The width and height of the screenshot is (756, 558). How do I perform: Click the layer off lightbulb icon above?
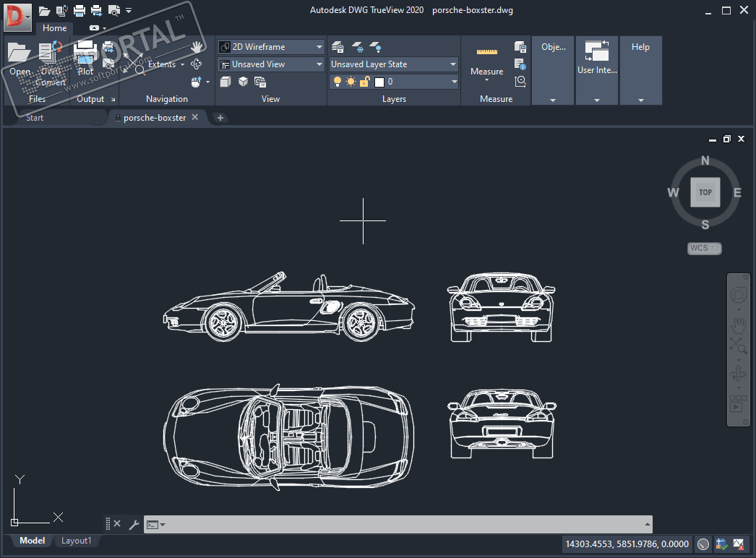tap(376, 47)
